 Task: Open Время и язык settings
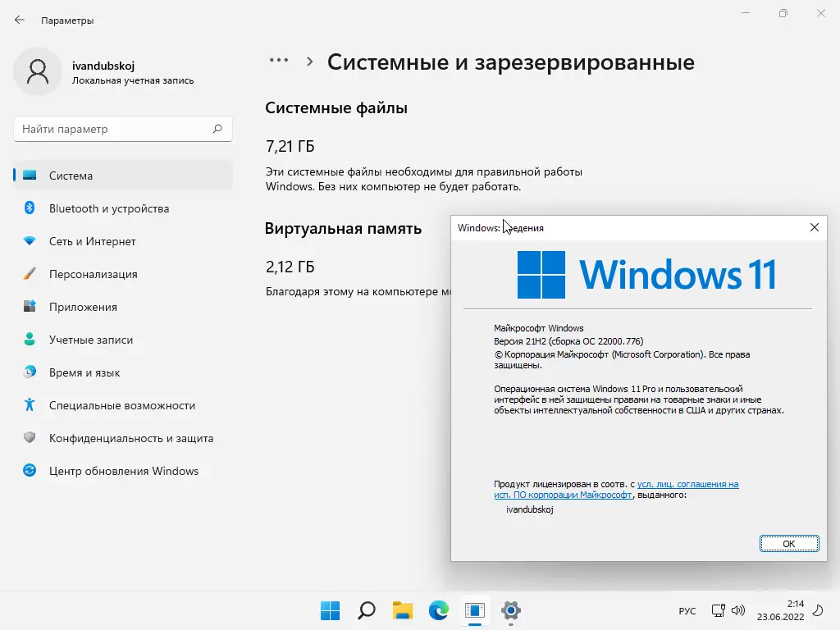(123, 372)
